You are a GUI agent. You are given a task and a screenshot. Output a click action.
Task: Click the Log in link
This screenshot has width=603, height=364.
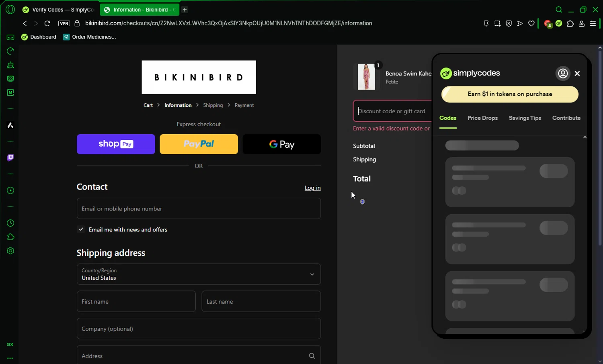tap(312, 188)
